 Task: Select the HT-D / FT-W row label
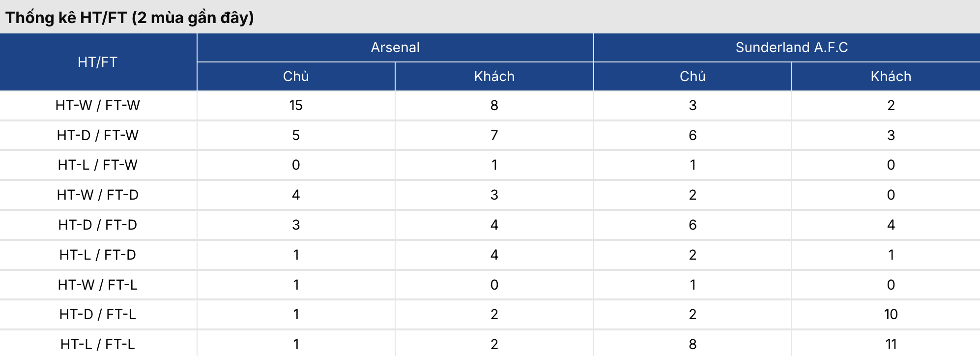[x=98, y=135]
